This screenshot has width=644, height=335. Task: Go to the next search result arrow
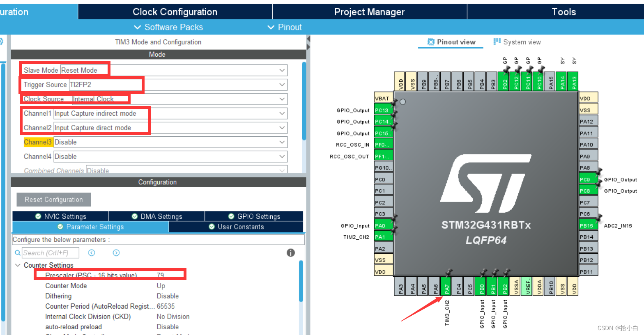pyautogui.click(x=116, y=253)
